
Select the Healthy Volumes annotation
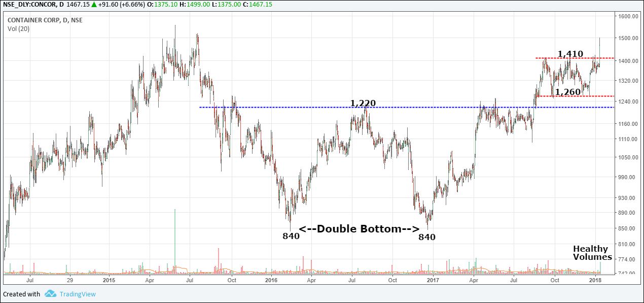(x=592, y=253)
